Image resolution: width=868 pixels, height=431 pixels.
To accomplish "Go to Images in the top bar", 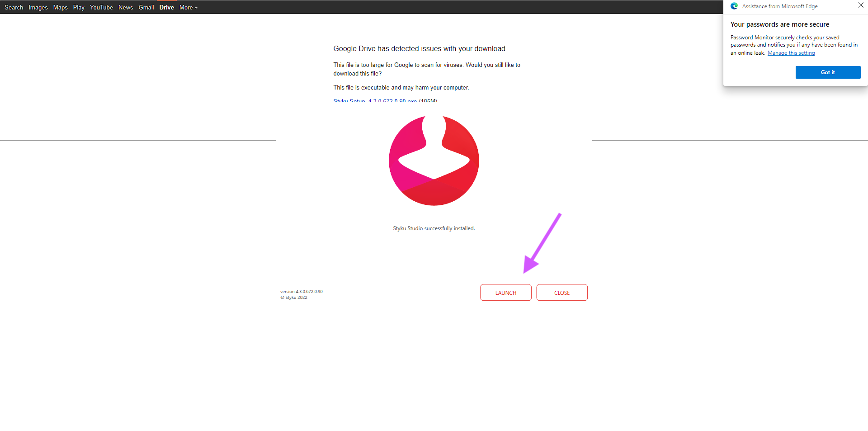I will [x=38, y=7].
